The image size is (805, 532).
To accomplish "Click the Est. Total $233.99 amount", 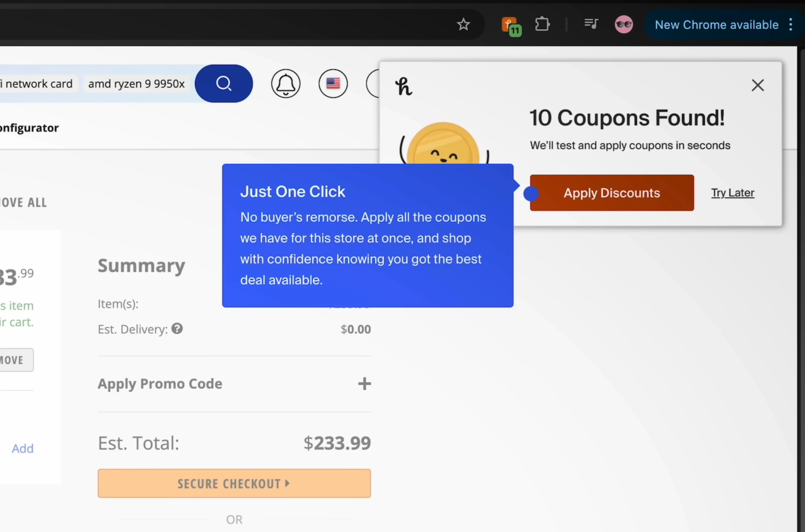I will pos(337,443).
